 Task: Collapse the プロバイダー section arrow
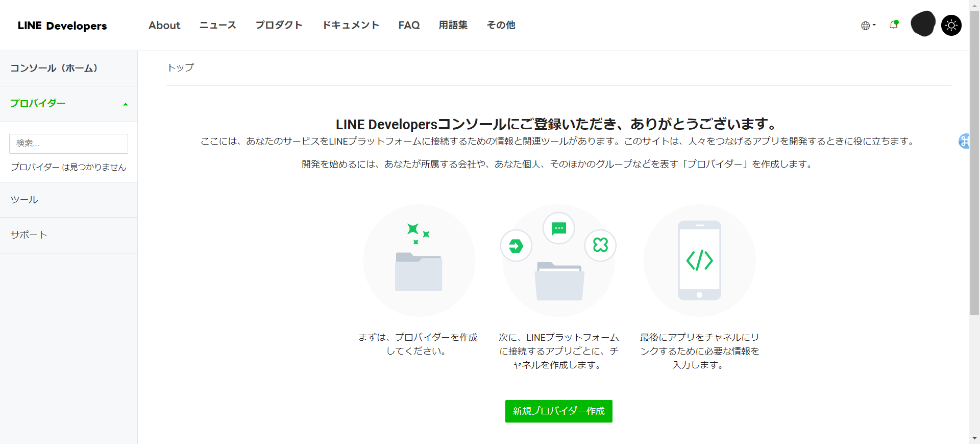click(126, 104)
